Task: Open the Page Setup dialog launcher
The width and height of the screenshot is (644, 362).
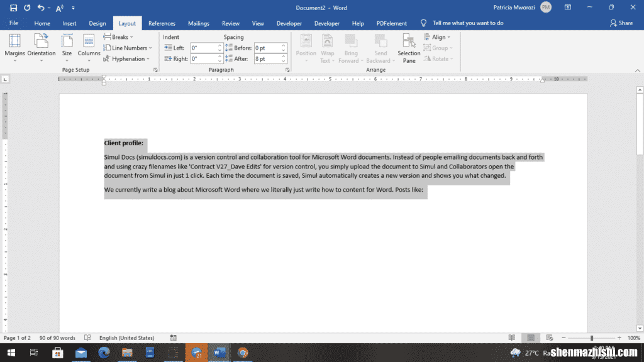Action: [x=156, y=70]
